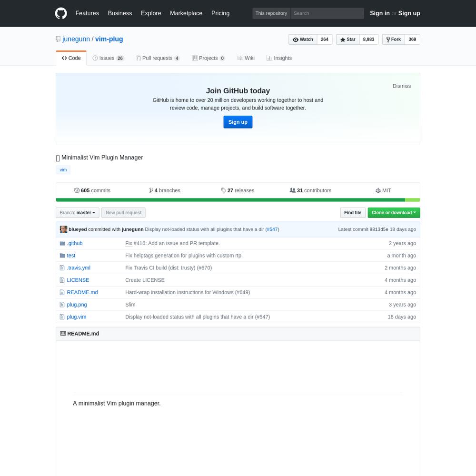Open the Pricing menu item
Viewport: 476px width, 476px height.
[x=220, y=13]
